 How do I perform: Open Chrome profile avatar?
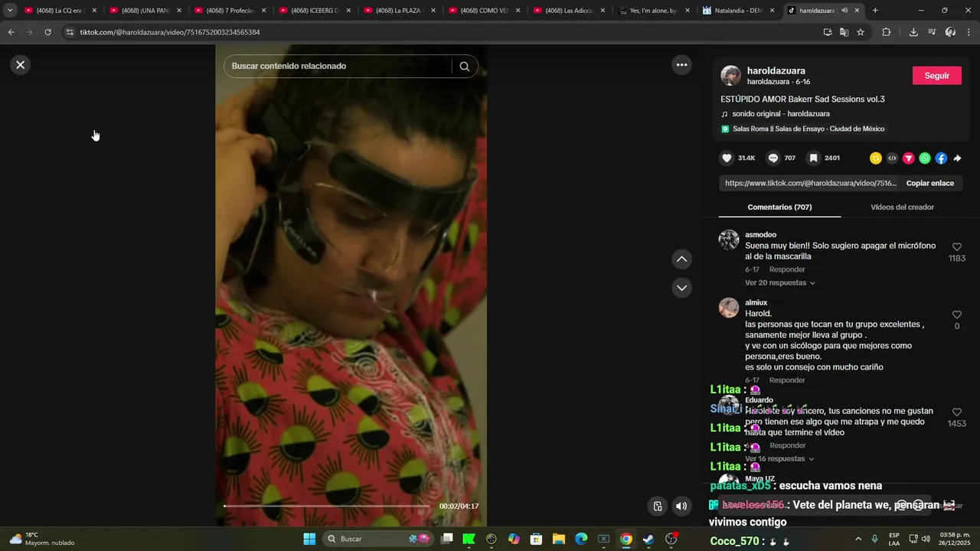coord(950,32)
